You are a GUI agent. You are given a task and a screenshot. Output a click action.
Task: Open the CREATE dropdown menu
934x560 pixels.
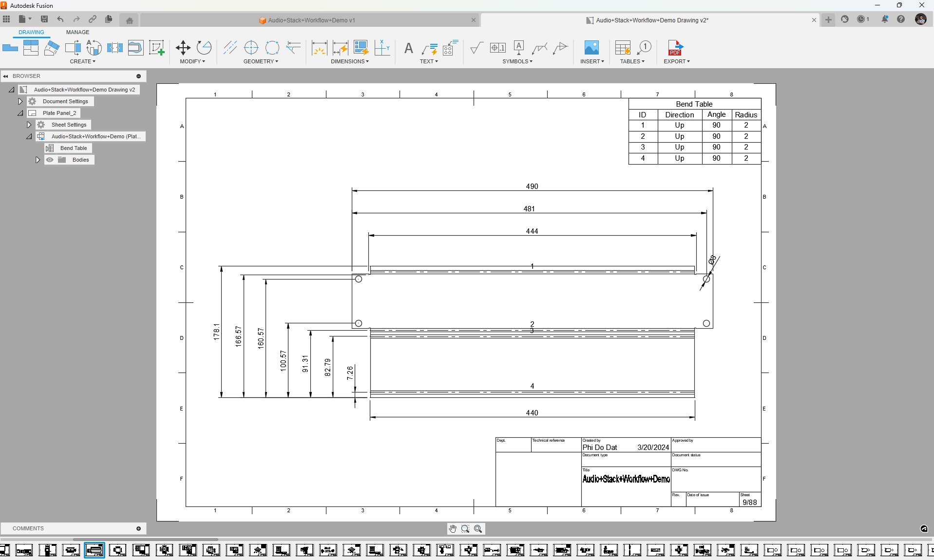(82, 61)
